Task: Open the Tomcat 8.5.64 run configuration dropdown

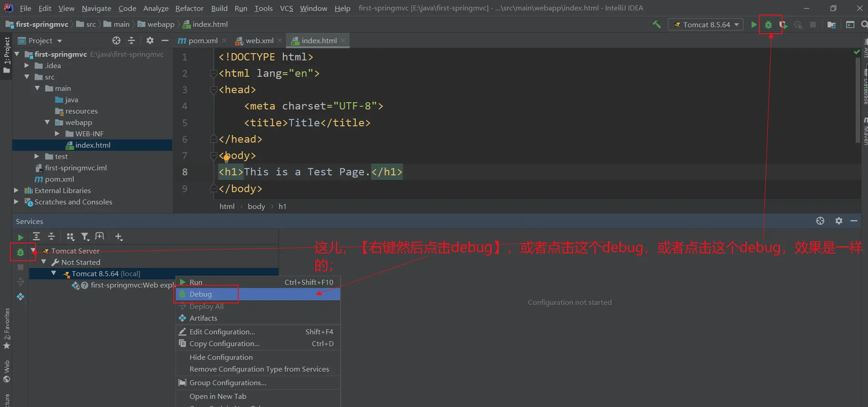Action: [x=705, y=25]
